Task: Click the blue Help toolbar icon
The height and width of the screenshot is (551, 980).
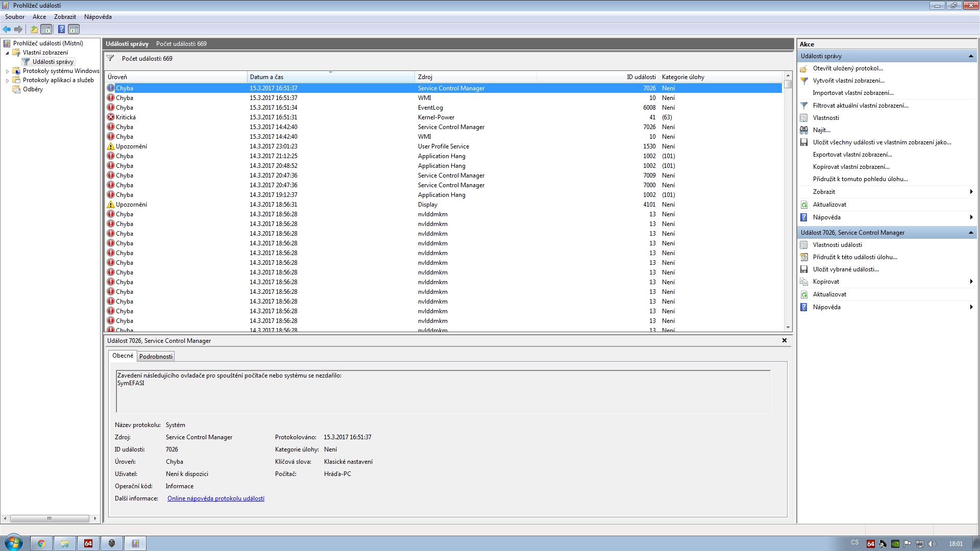Action: [61, 29]
